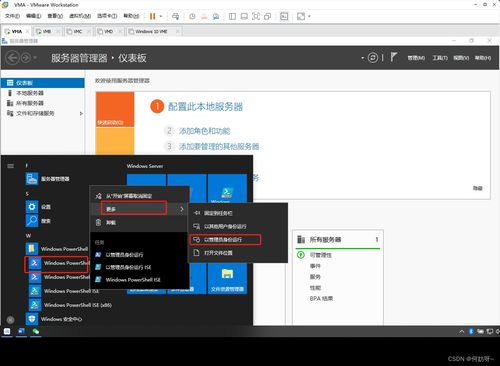
Task: Select 所有服务器 in the sidebar
Action: click(43, 103)
